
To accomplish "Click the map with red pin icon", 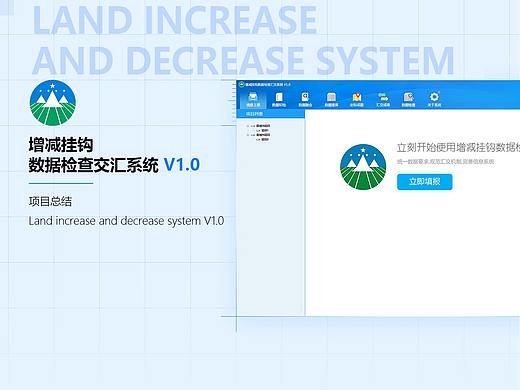I will [357, 97].
